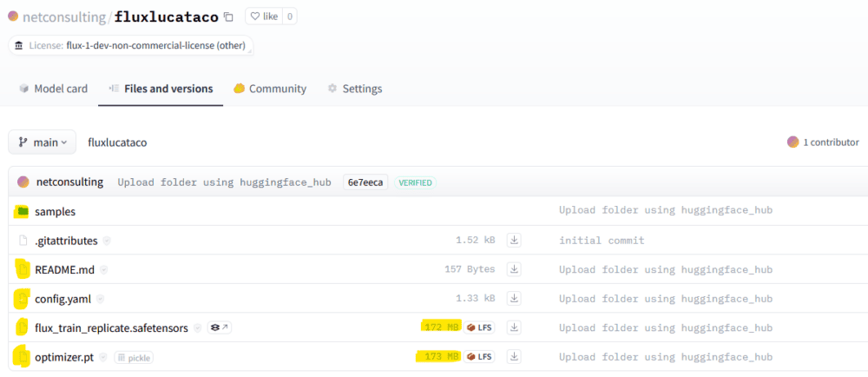Open the Community tab
The height and width of the screenshot is (377, 868).
coord(270,89)
